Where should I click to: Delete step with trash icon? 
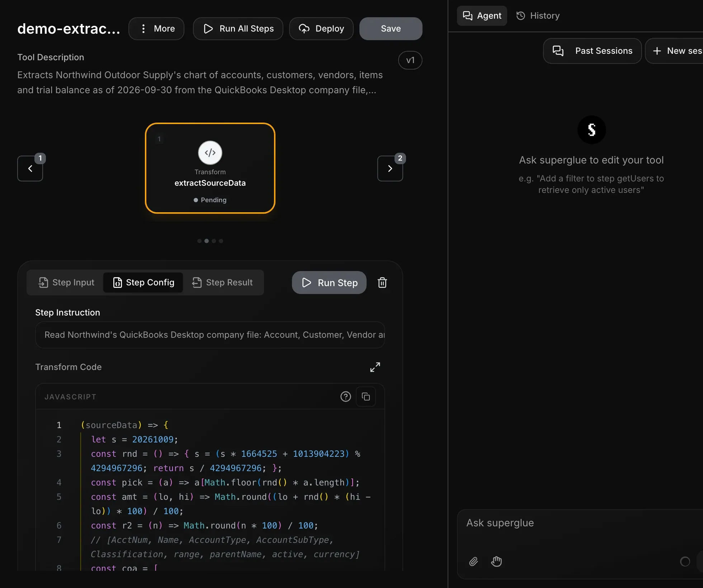(382, 283)
